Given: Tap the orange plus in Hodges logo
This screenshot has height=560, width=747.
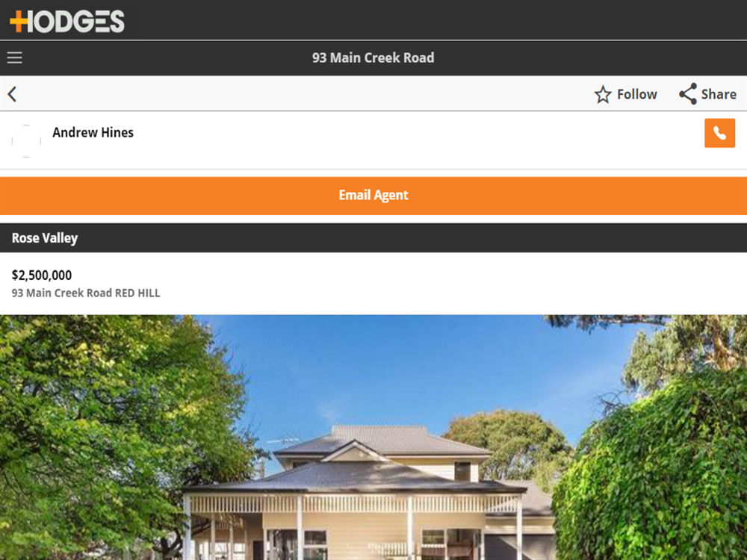Looking at the screenshot, I should 19,22.
